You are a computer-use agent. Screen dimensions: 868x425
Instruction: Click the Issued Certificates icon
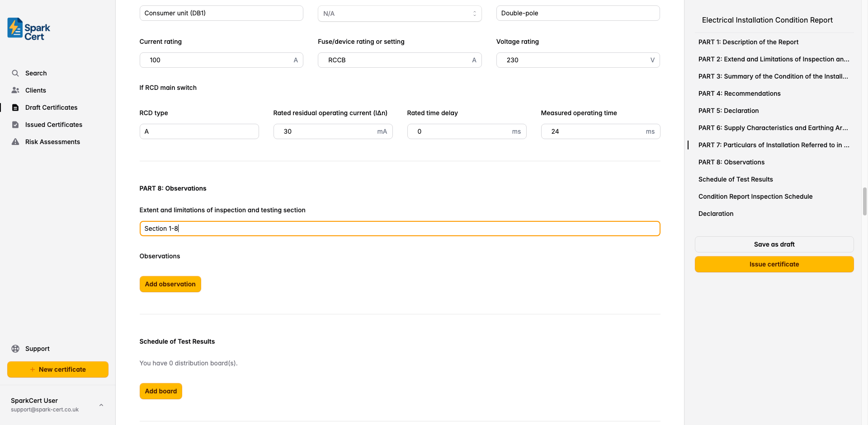(x=15, y=125)
